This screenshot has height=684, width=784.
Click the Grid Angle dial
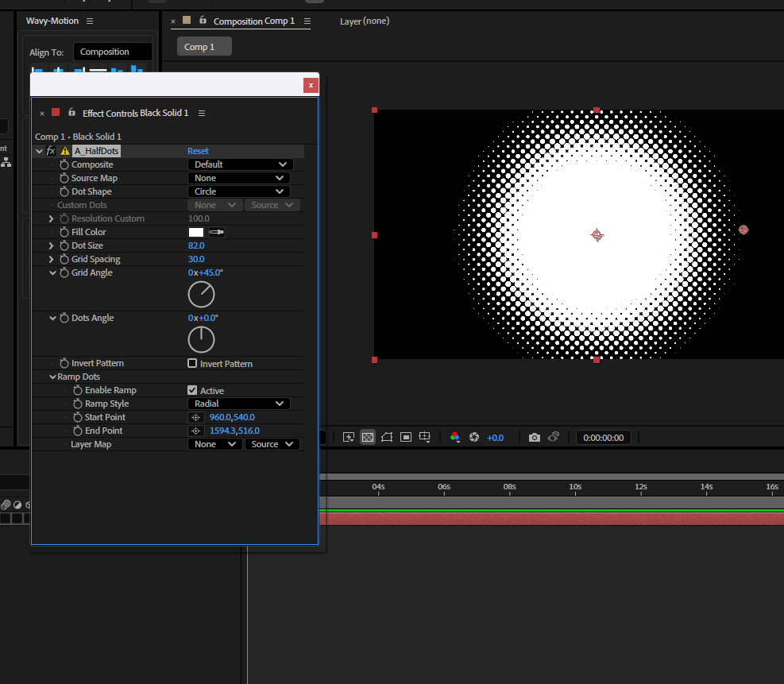(201, 294)
